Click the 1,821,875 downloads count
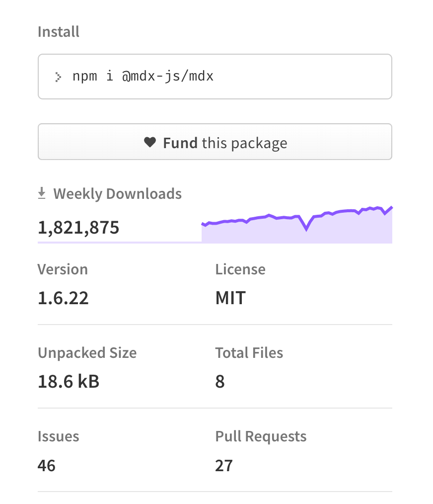The image size is (433, 504). 78,228
